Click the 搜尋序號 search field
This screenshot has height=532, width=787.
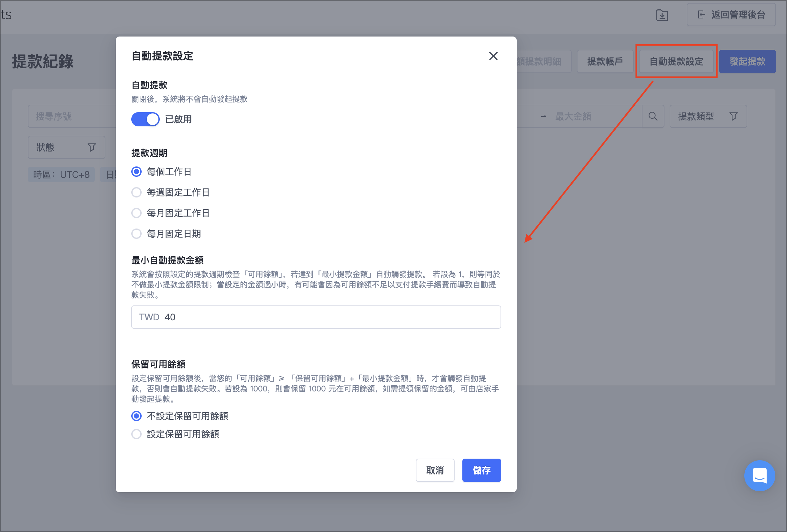pyautogui.click(x=72, y=116)
